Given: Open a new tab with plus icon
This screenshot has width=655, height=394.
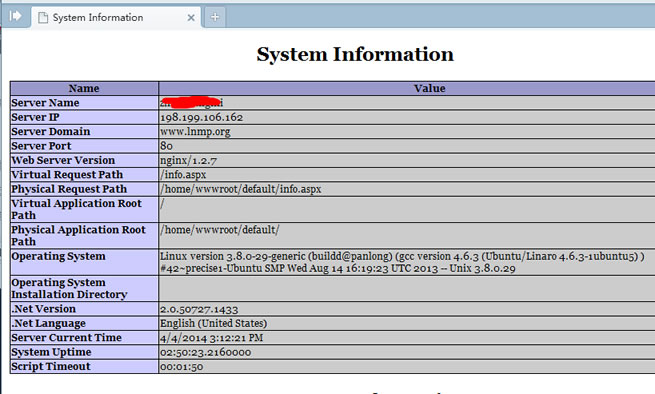Looking at the screenshot, I should click(215, 17).
